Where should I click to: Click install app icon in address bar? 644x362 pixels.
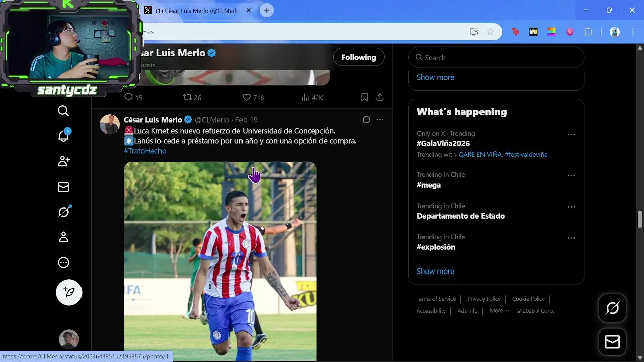point(473,32)
